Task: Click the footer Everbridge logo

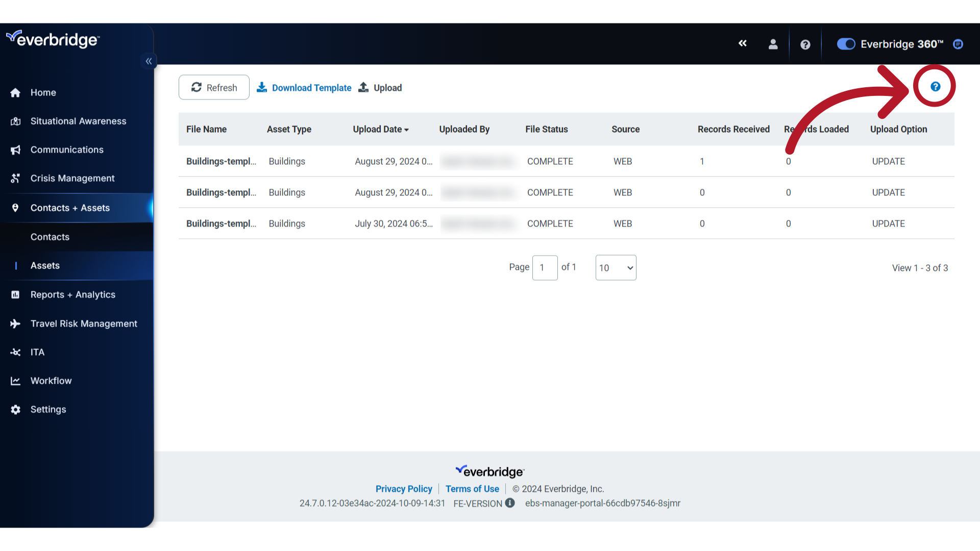Action: click(490, 471)
